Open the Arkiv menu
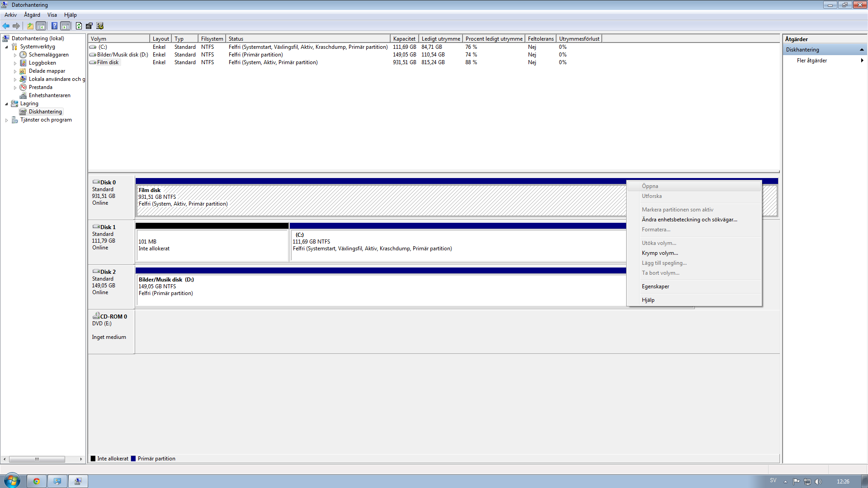Screen dimensions: 868x488 click(x=10, y=15)
